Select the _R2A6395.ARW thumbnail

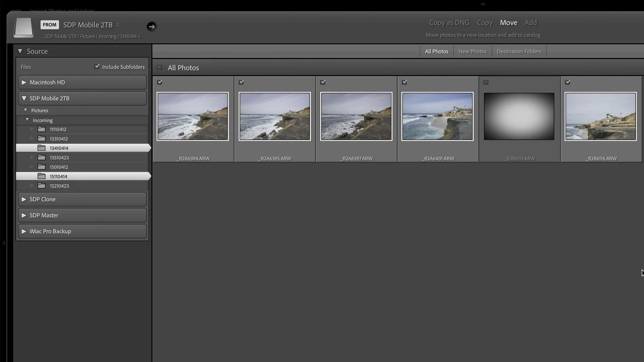point(274,116)
